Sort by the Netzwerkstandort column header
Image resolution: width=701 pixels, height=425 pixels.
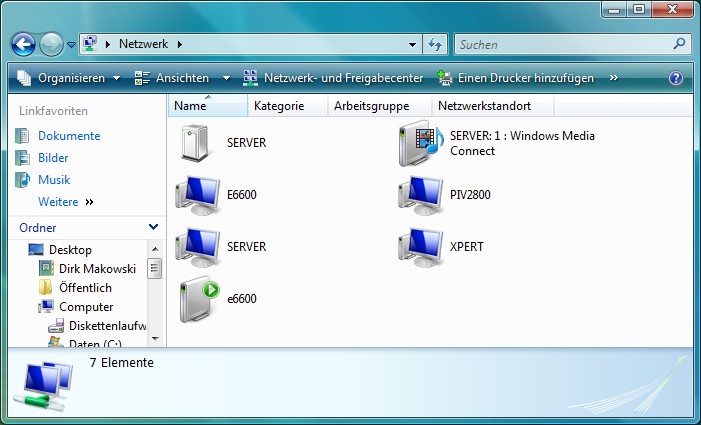coord(484,106)
